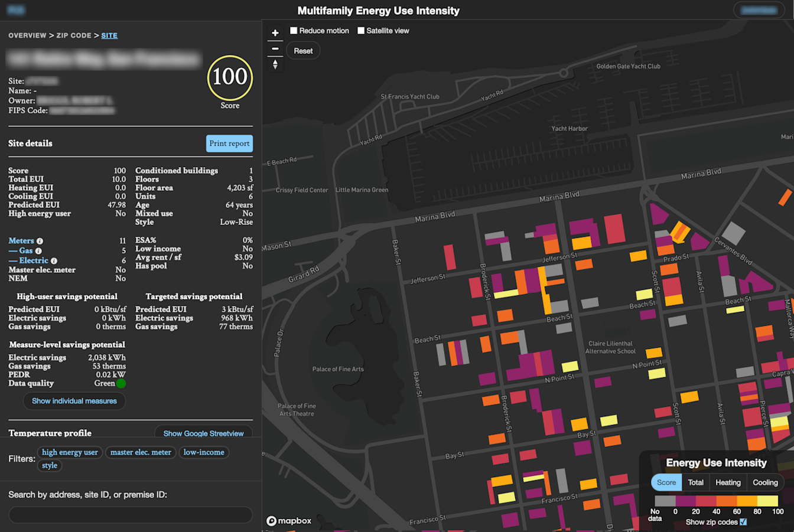Expand Show individual measures
794x532 pixels.
pyautogui.click(x=74, y=401)
